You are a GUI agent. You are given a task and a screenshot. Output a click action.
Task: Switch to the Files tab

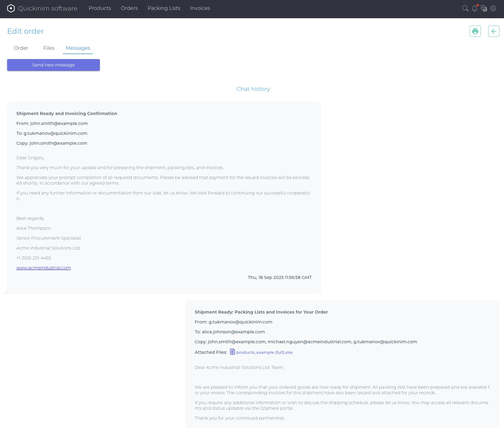pyautogui.click(x=49, y=48)
